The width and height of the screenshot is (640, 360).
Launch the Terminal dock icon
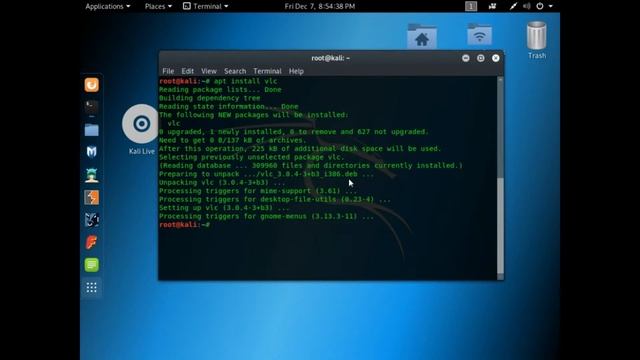(x=91, y=107)
